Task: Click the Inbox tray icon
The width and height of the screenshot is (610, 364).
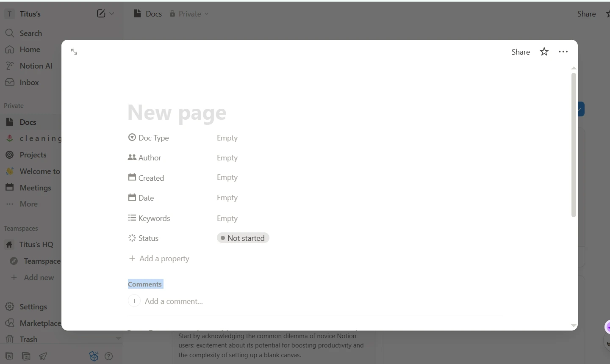Action: pos(10,83)
